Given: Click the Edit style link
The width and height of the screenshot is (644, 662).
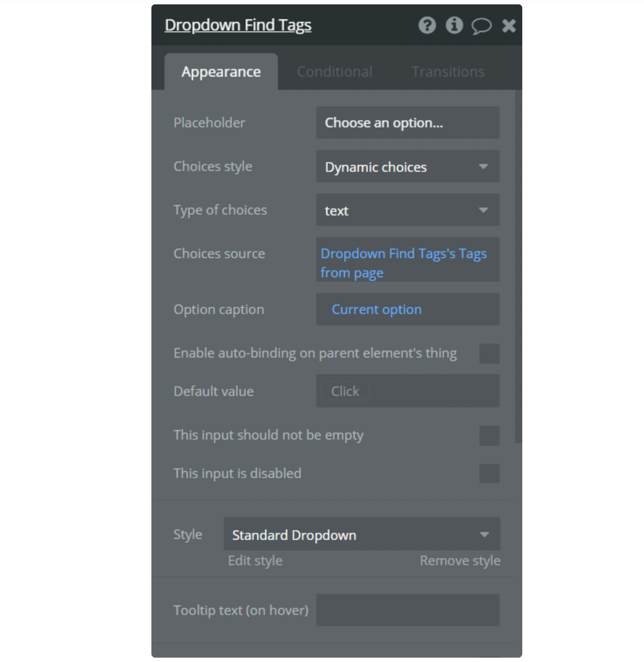Looking at the screenshot, I should [x=255, y=561].
